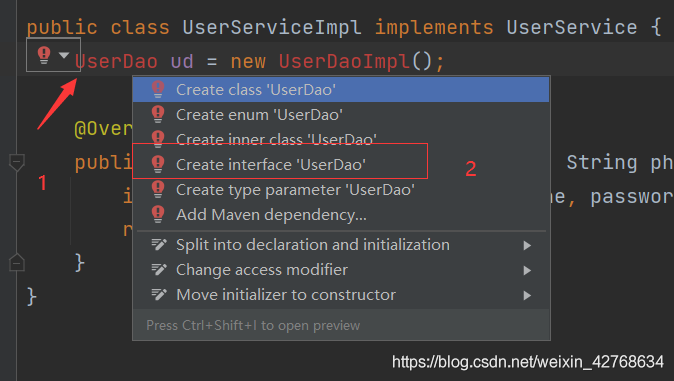
Task: Click the bulb icon beside Create enum
Action: 158,114
